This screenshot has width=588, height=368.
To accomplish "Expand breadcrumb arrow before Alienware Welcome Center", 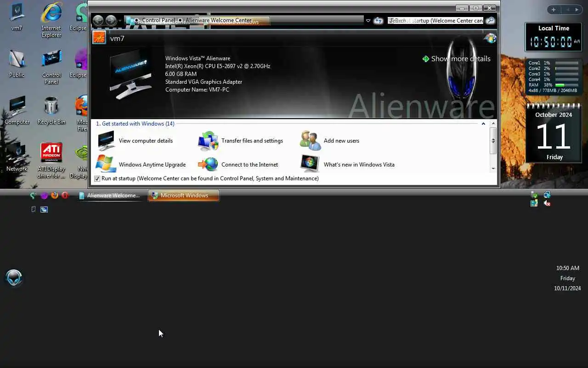I will [x=180, y=21].
